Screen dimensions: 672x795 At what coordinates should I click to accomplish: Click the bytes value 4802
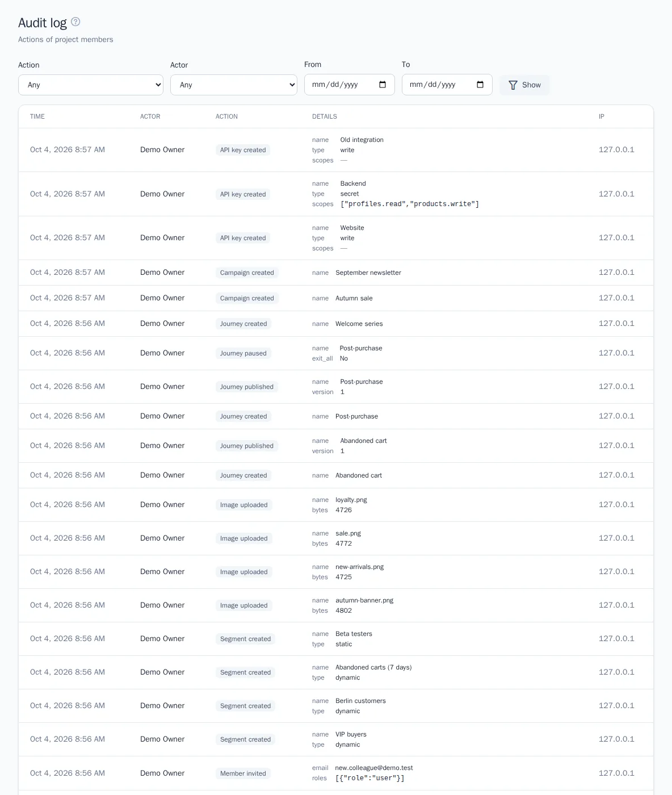(x=344, y=610)
